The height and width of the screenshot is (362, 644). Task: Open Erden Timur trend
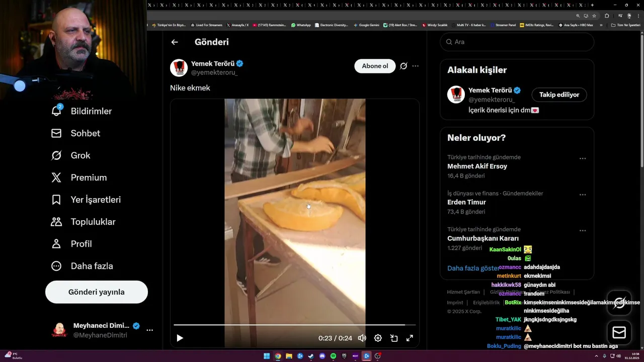click(x=466, y=202)
